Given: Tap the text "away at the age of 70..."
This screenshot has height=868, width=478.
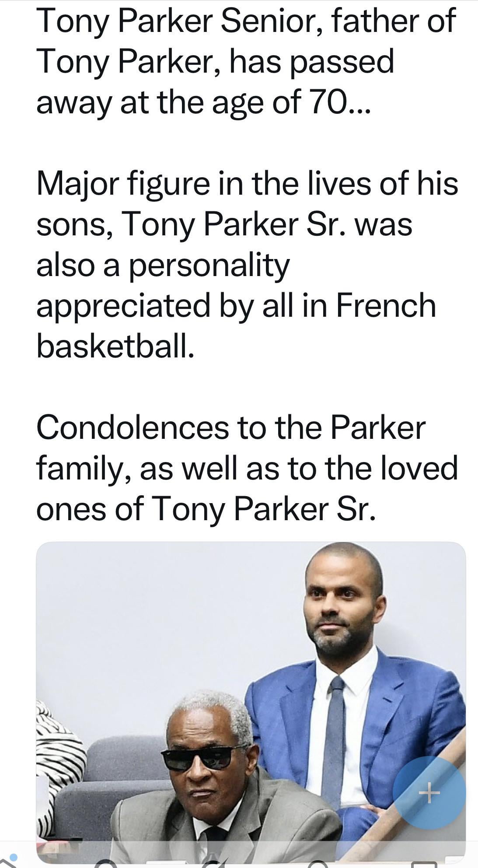Looking at the screenshot, I should coord(203,102).
